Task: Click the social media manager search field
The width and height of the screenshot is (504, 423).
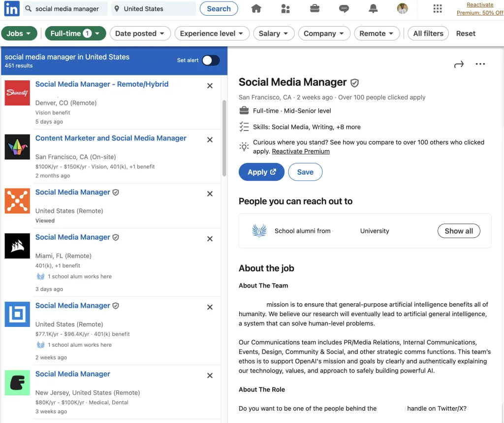Action: 66,9
